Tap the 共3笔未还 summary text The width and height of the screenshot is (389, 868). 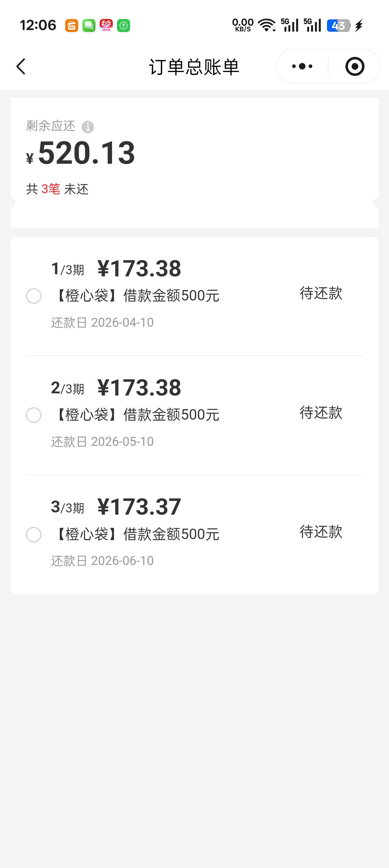click(57, 189)
